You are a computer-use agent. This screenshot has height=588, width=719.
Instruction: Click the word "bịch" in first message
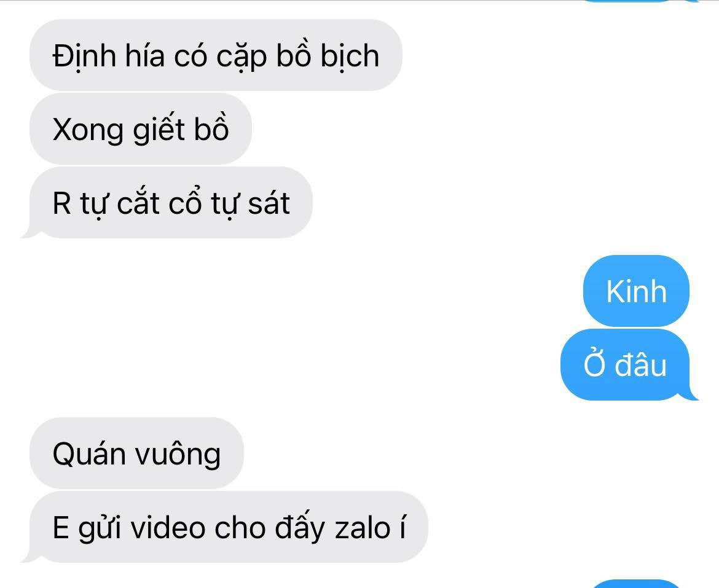pyautogui.click(x=350, y=57)
